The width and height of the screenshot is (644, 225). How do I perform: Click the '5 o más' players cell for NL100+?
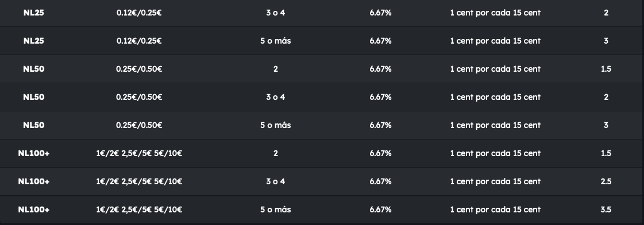coord(276,210)
